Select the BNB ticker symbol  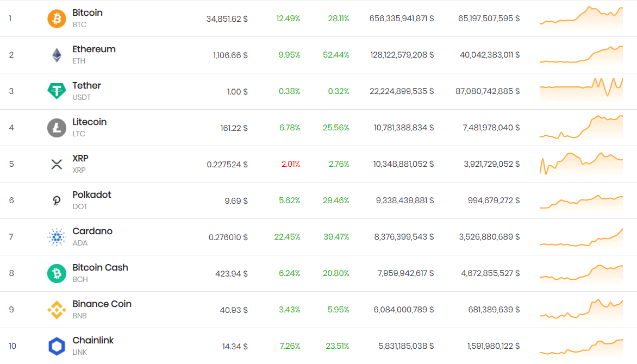click(x=79, y=316)
